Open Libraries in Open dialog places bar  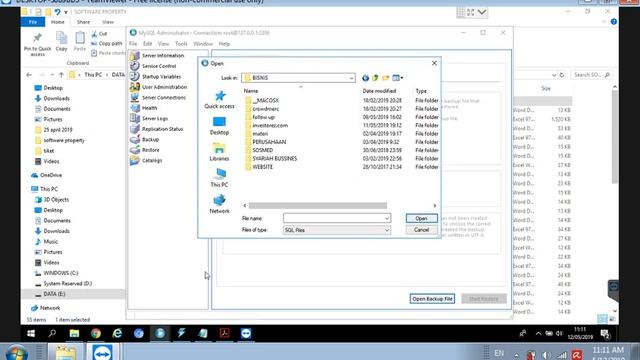(219, 152)
